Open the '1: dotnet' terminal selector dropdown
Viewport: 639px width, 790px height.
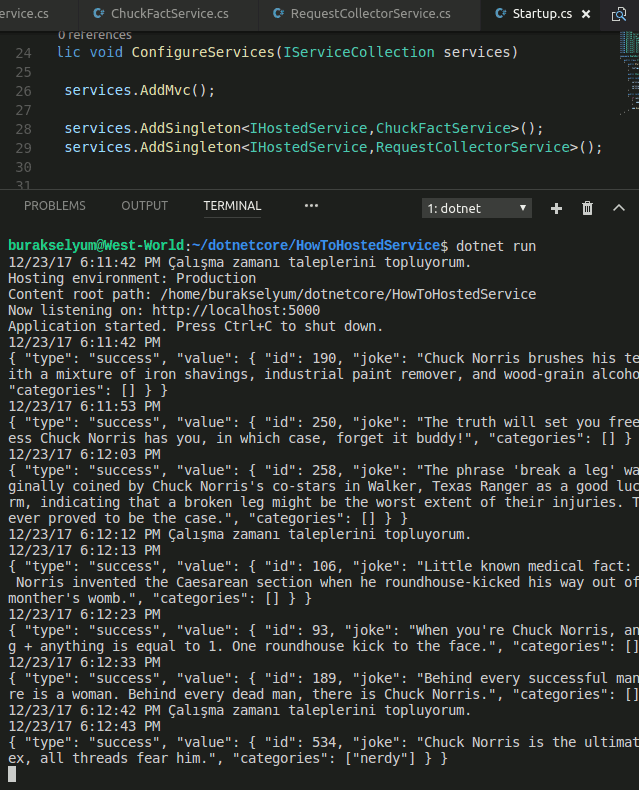click(477, 208)
